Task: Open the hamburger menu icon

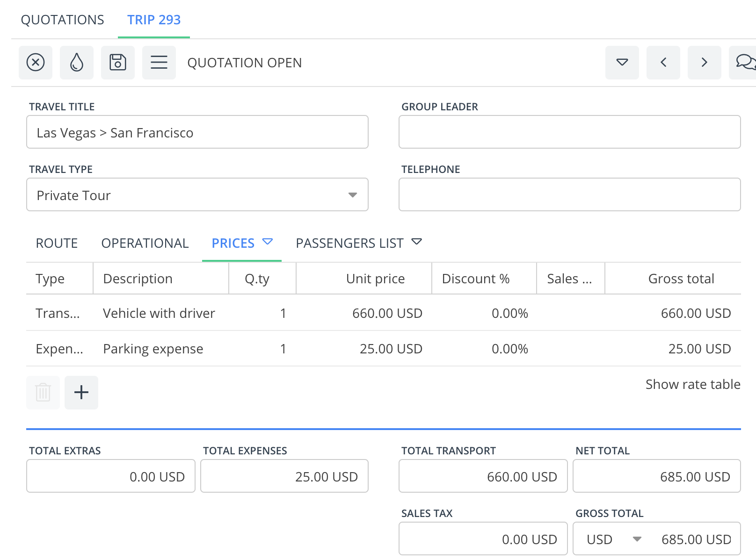Action: (159, 62)
